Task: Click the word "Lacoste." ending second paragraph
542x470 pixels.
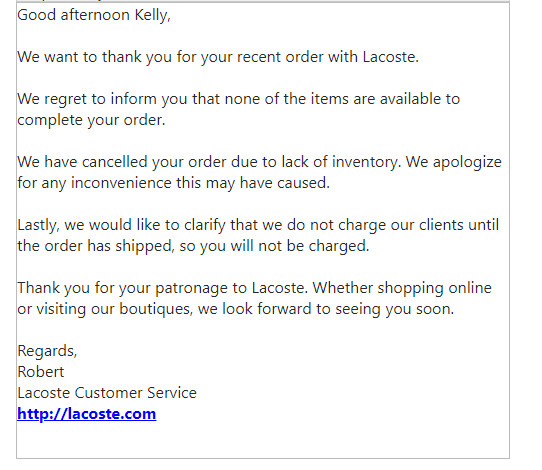Action: pos(391,57)
